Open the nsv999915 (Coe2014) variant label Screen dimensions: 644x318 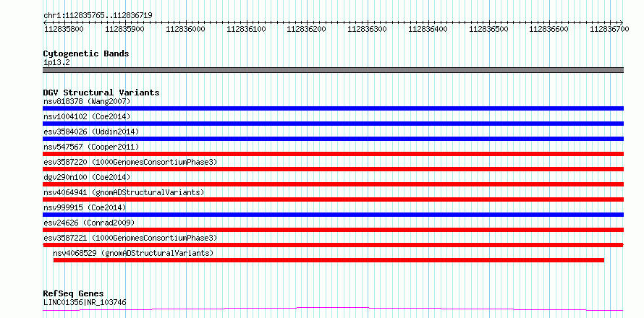pyautogui.click(x=85, y=207)
